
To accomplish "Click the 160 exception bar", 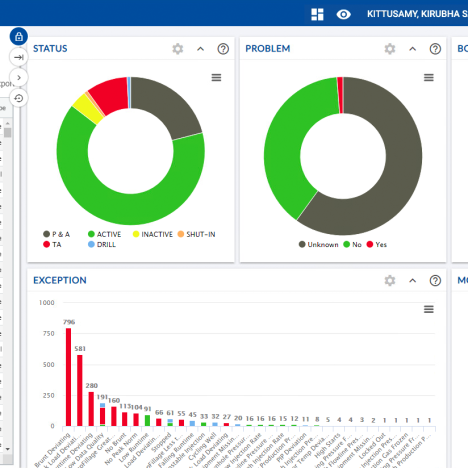I will coord(114,416).
